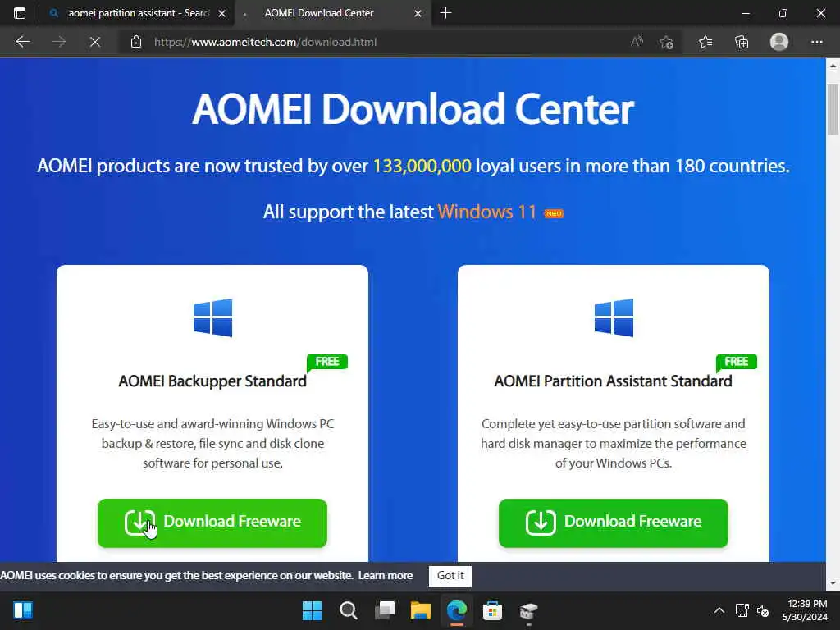Download Freeware for AOMEI Backupper Standard

click(212, 523)
